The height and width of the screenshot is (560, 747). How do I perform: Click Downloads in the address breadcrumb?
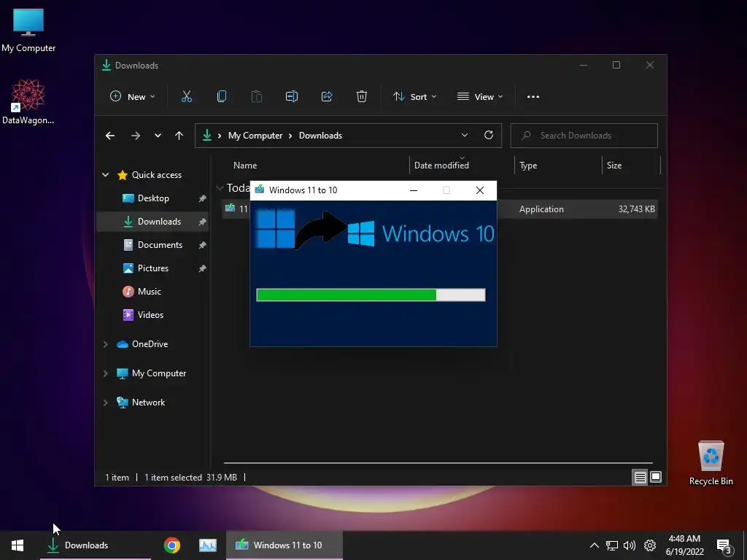tap(321, 136)
